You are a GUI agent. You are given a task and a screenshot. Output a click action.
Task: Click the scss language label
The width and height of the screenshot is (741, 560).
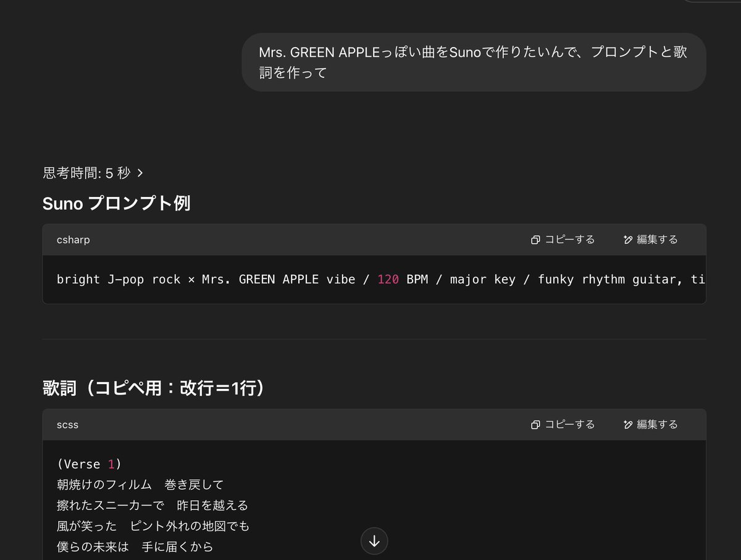coord(67,425)
